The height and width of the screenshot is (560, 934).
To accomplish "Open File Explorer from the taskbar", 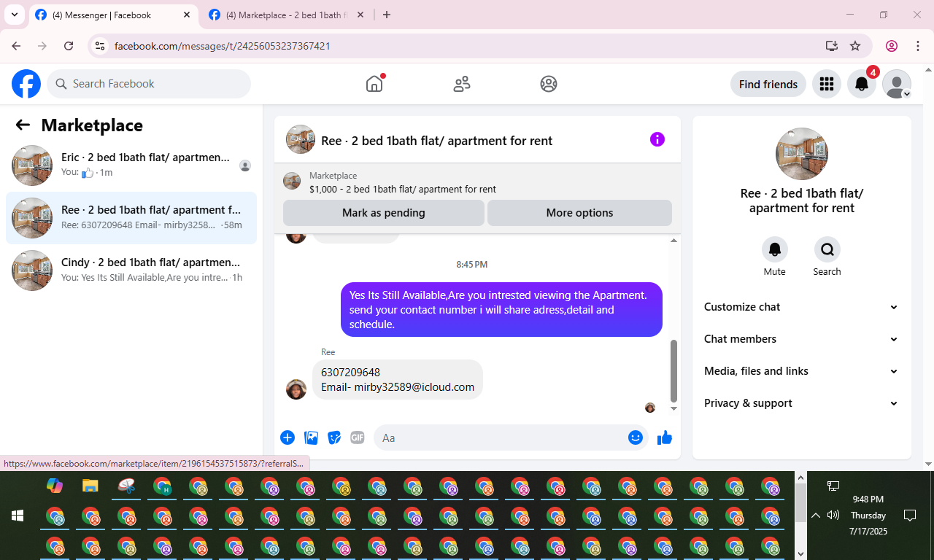I will point(90,486).
